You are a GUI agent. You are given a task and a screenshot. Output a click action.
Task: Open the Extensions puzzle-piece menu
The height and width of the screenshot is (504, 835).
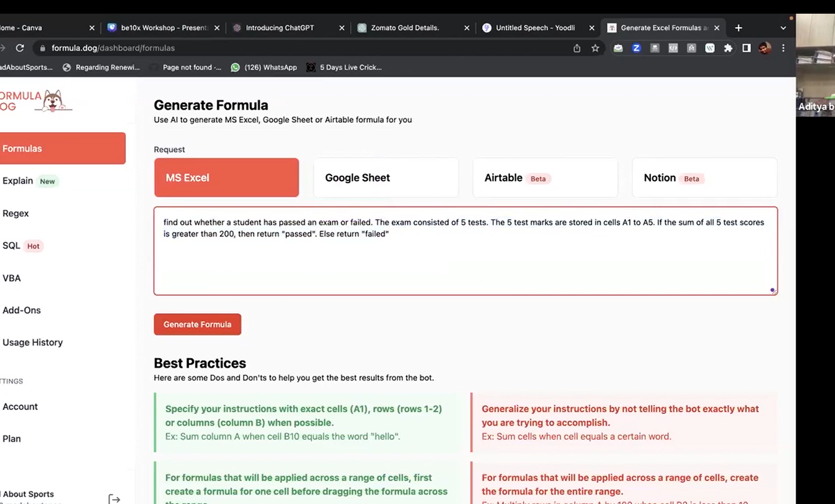coord(728,48)
